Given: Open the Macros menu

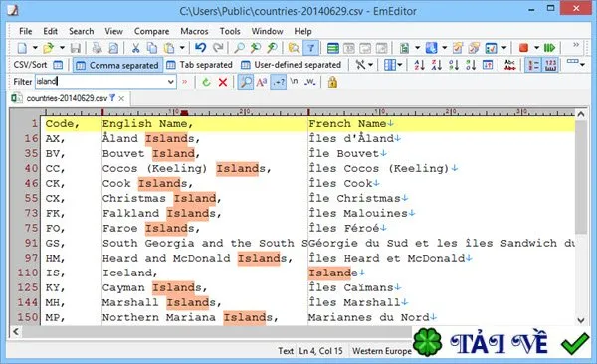Looking at the screenshot, I should click(x=194, y=31).
